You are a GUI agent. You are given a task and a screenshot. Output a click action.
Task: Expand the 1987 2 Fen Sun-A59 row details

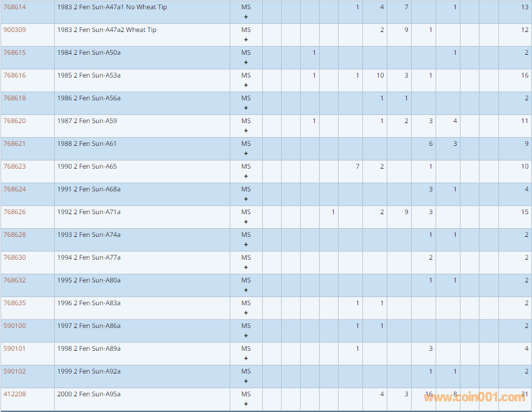(246, 131)
